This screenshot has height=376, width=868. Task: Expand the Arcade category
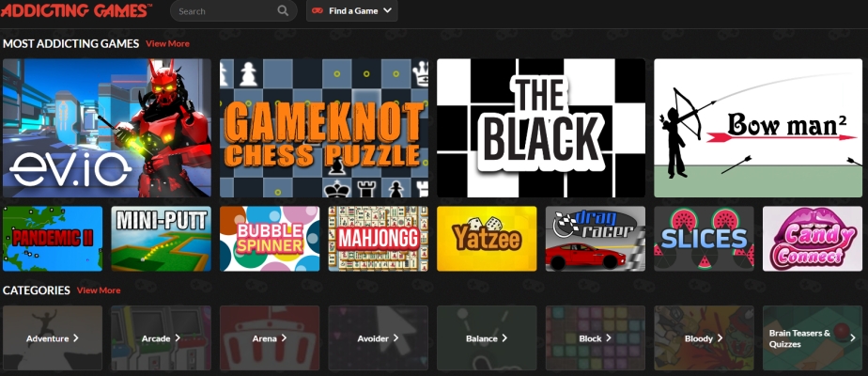(x=161, y=337)
